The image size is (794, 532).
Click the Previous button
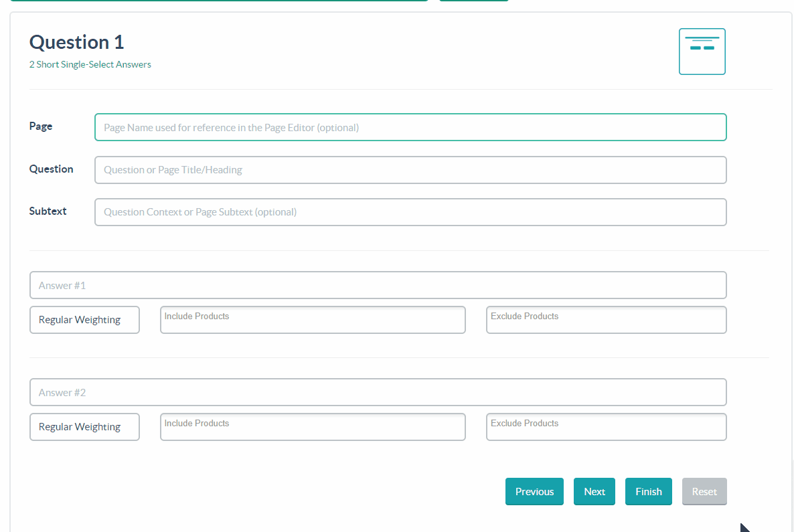(x=534, y=491)
